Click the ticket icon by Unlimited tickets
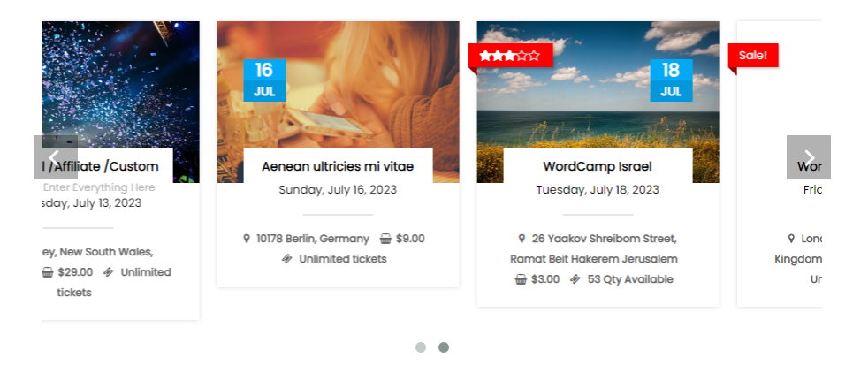 point(287,259)
